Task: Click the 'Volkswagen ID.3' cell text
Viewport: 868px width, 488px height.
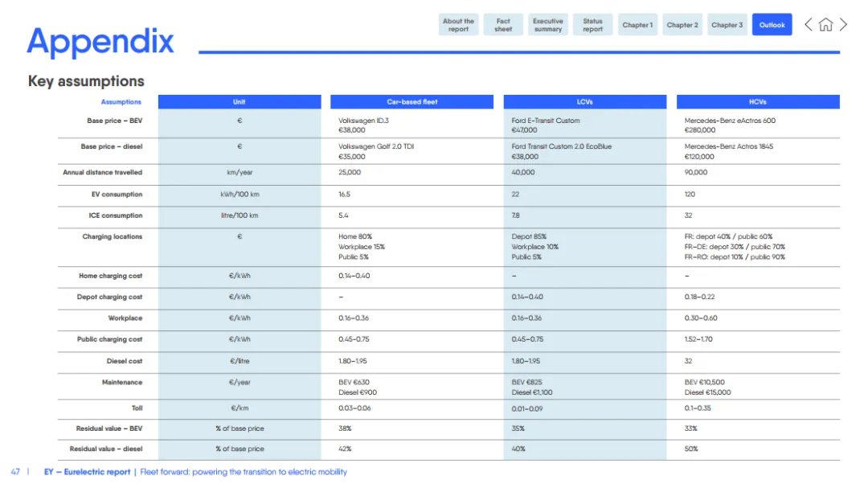Action: coord(364,121)
